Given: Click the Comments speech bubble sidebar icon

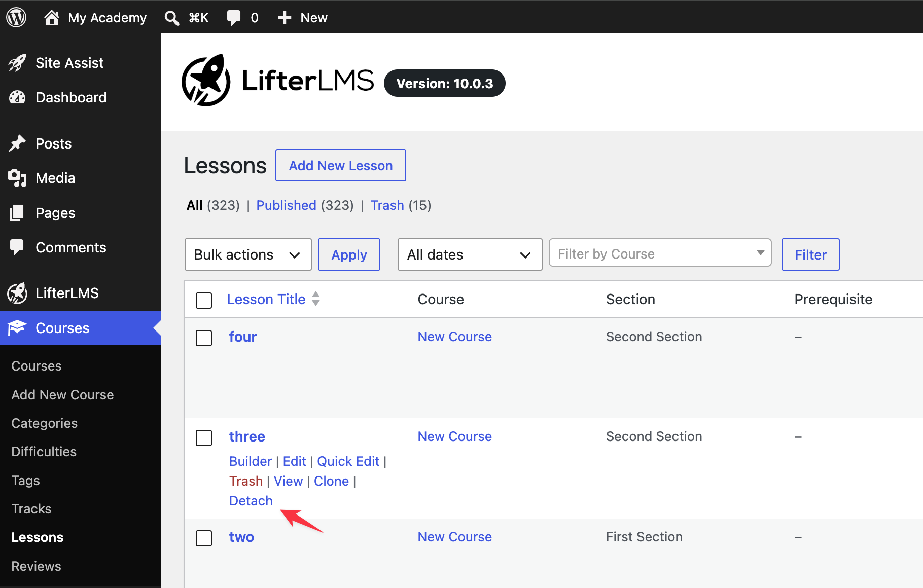Looking at the screenshot, I should point(17,247).
